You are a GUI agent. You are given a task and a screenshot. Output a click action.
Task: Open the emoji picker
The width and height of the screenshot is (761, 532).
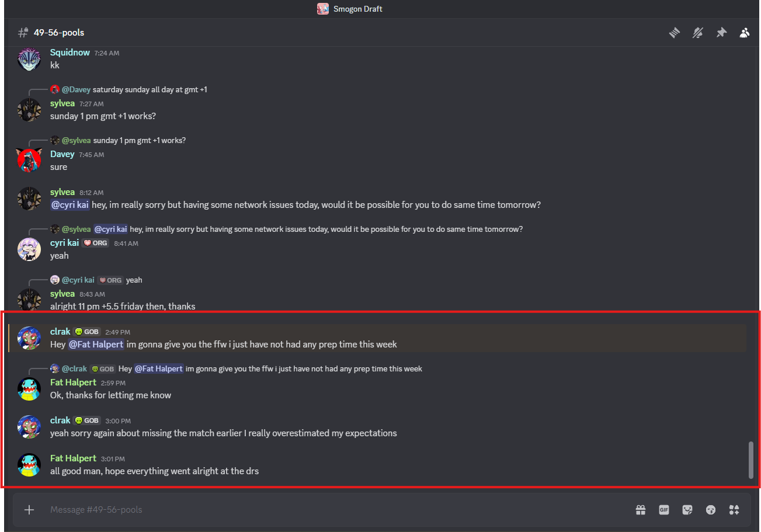click(x=711, y=510)
